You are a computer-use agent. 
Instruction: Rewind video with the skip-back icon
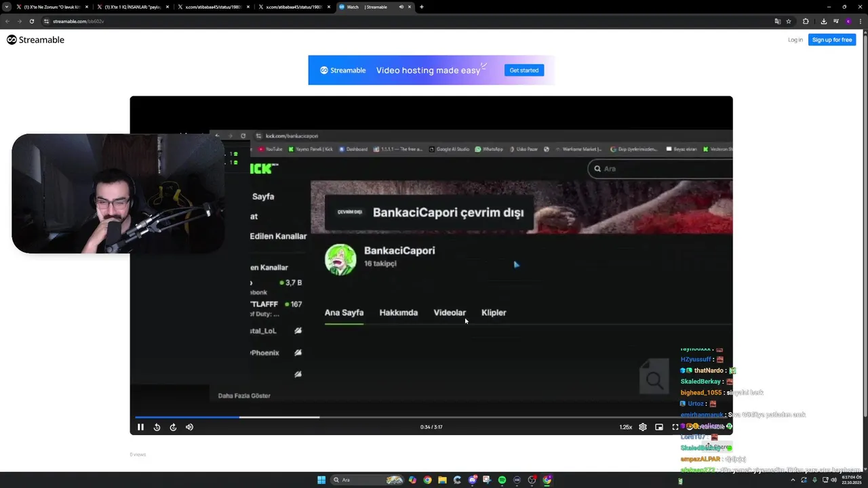[157, 427]
